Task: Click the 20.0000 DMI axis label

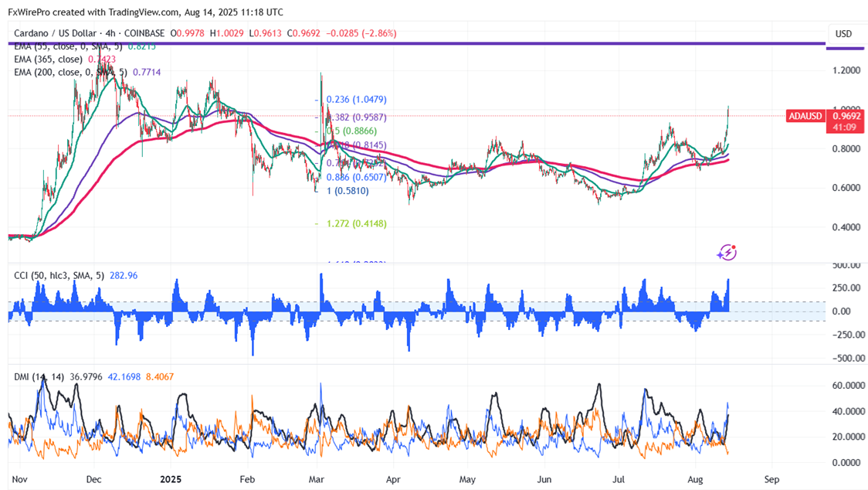Action: [849, 437]
